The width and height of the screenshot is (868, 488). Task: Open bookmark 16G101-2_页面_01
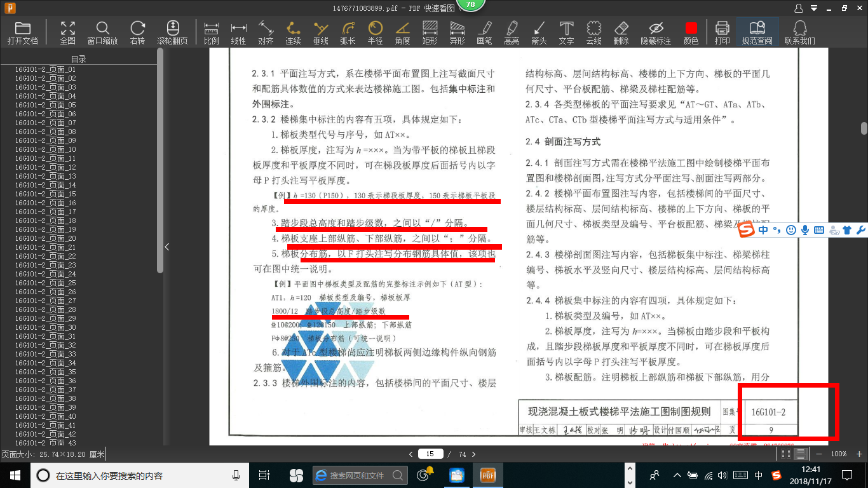click(x=45, y=69)
